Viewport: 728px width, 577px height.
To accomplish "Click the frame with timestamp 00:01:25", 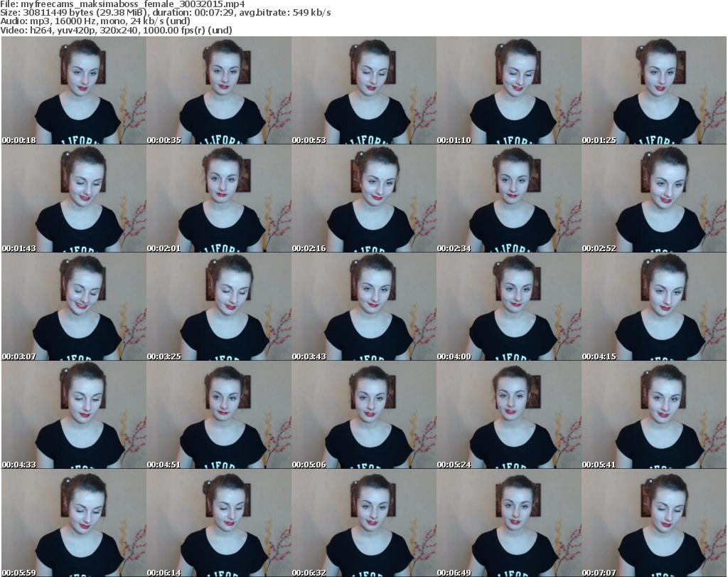I will pos(654,90).
